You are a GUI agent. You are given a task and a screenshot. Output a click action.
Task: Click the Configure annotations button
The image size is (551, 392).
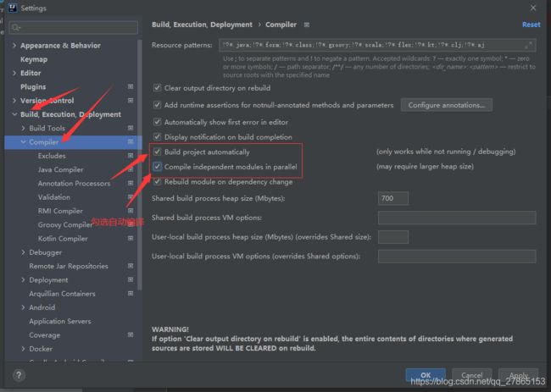(446, 105)
